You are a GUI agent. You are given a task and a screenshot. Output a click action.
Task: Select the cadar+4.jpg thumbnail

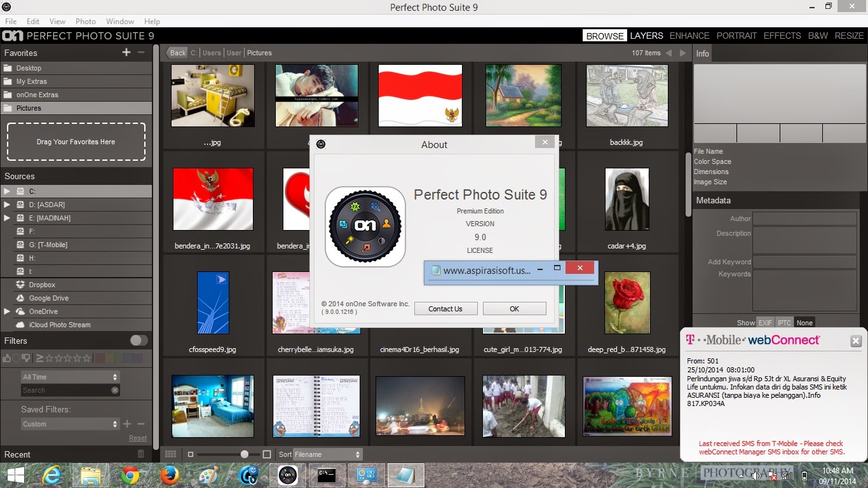point(627,199)
